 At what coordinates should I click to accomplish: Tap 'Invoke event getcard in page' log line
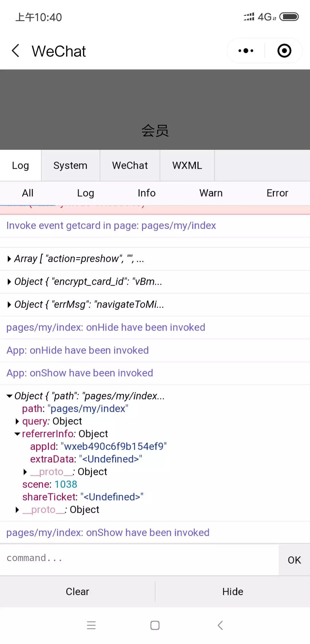tap(111, 226)
